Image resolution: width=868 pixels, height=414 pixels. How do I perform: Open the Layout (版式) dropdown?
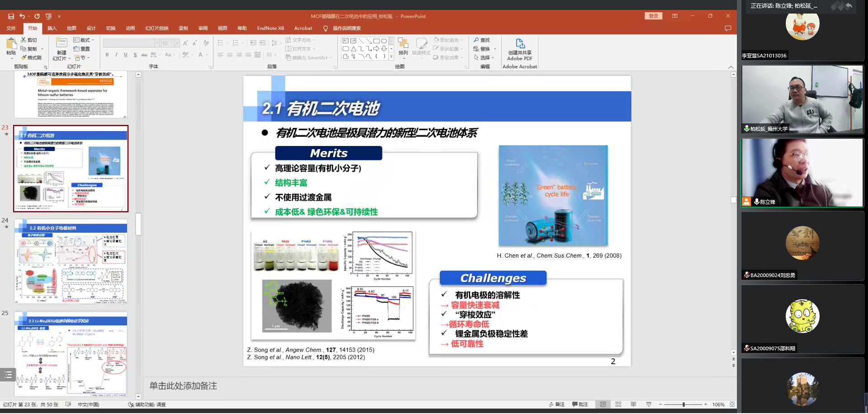[84, 40]
